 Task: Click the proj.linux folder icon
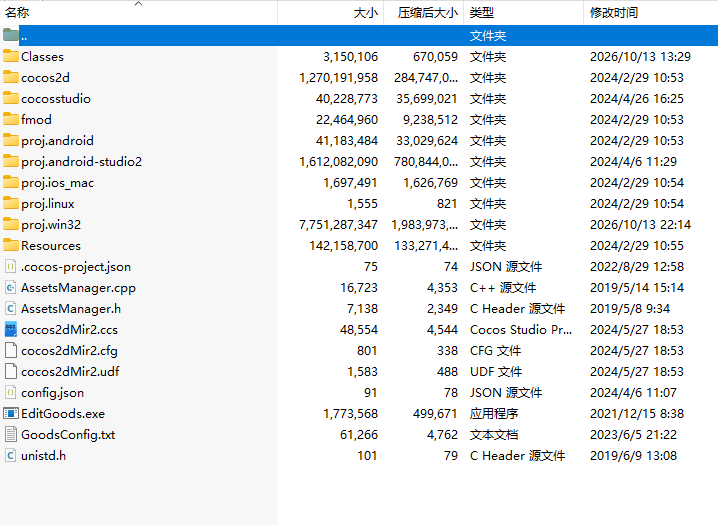11,204
